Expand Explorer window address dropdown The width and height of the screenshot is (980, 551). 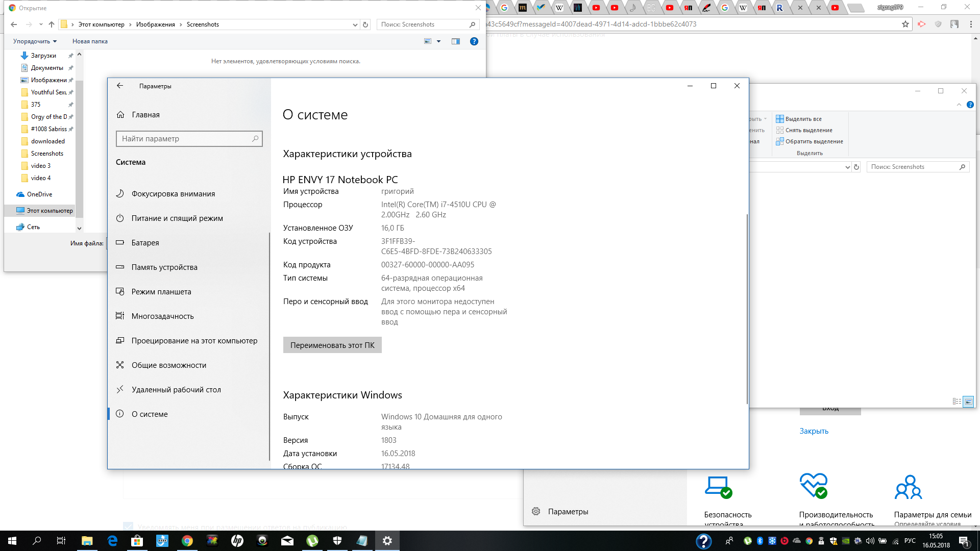[x=848, y=167]
